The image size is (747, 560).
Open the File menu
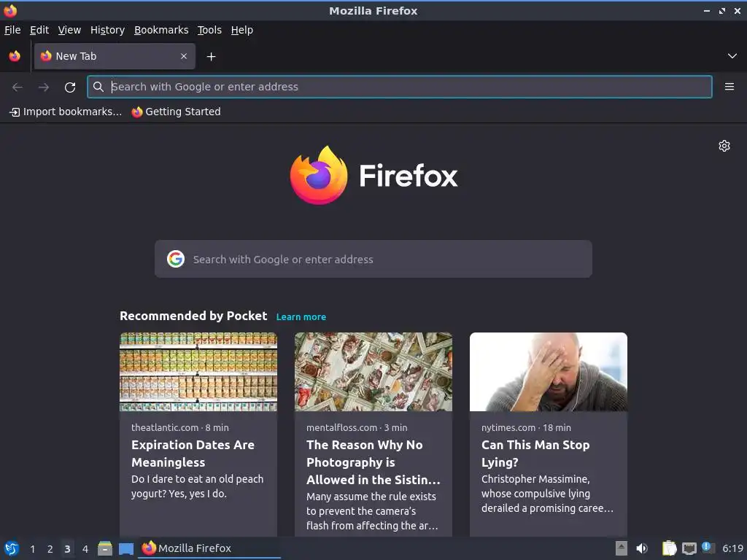(x=12, y=30)
